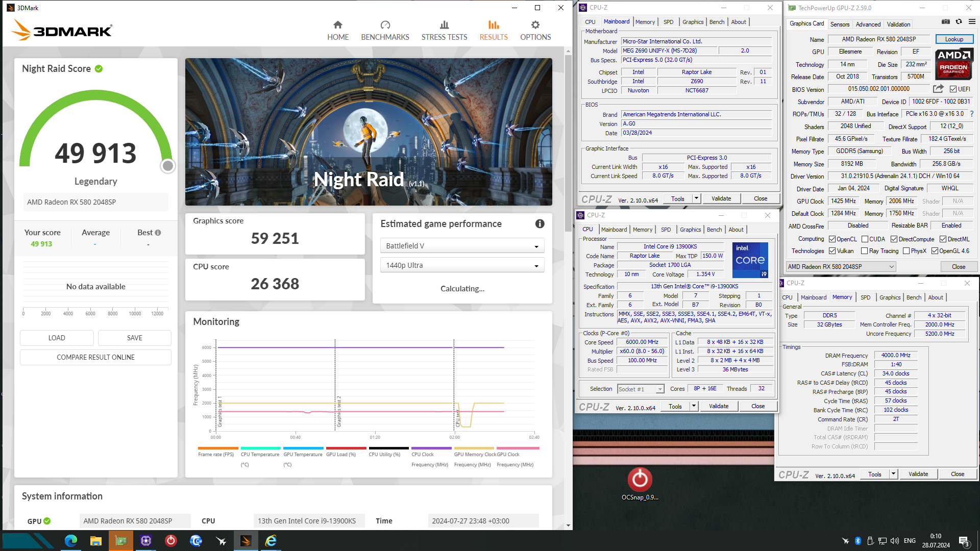The height and width of the screenshot is (551, 980).
Task: Go to STRESS TESTS in 3DMark
Action: pyautogui.click(x=444, y=31)
